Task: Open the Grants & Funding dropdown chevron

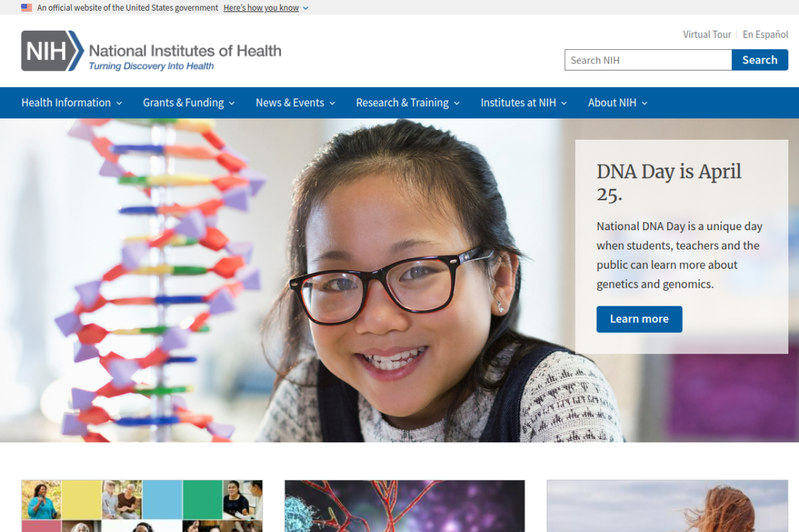Action: (x=232, y=103)
